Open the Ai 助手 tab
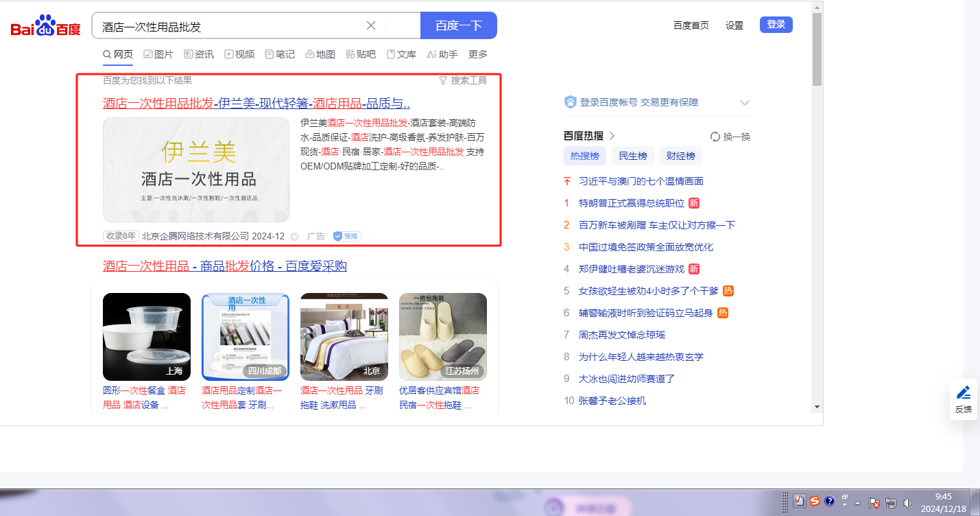This screenshot has height=516, width=980. tap(442, 54)
